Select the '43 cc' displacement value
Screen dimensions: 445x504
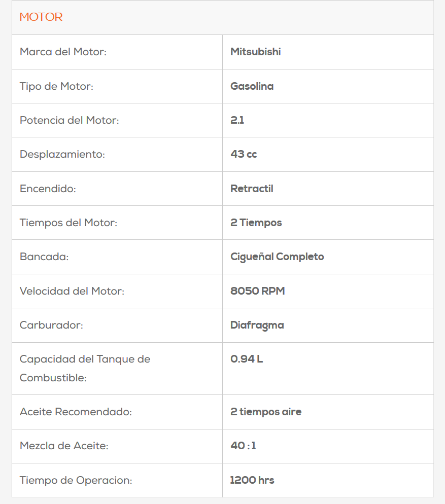click(x=244, y=154)
